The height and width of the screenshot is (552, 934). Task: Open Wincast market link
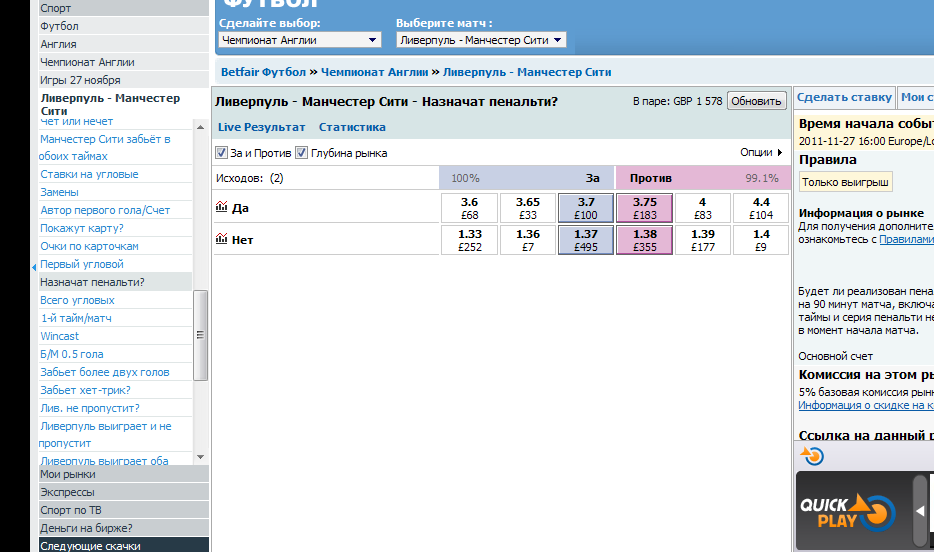click(60, 336)
